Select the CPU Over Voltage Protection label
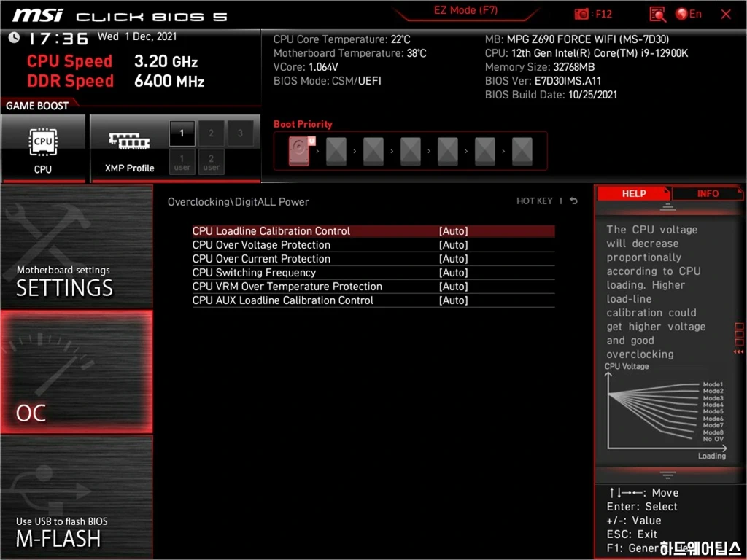The image size is (747, 560). pyautogui.click(x=261, y=245)
